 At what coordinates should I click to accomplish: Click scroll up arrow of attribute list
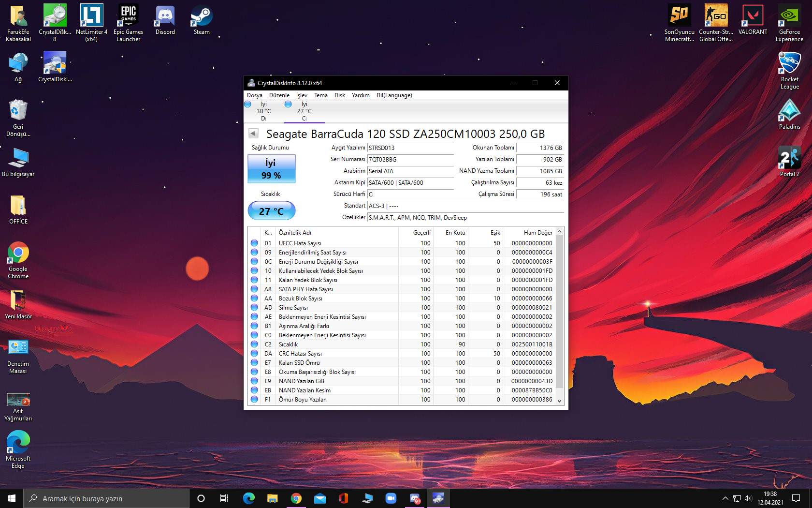point(559,232)
